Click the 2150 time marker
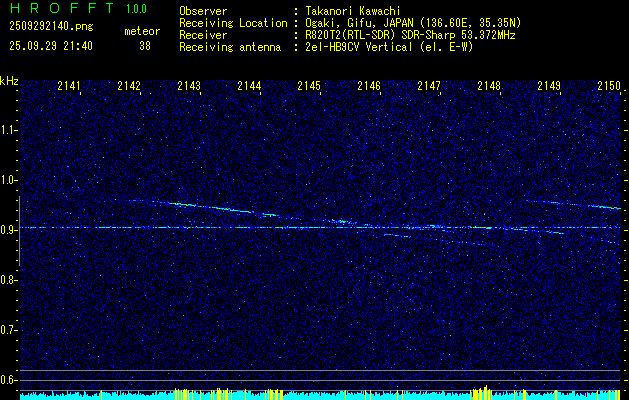Screen dimensions: 629x400 (x=609, y=86)
